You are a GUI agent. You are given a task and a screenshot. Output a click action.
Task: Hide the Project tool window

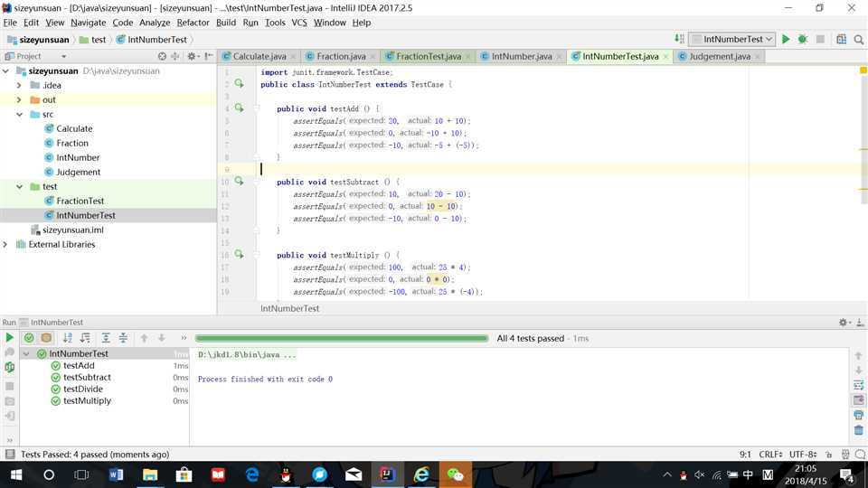pos(209,56)
